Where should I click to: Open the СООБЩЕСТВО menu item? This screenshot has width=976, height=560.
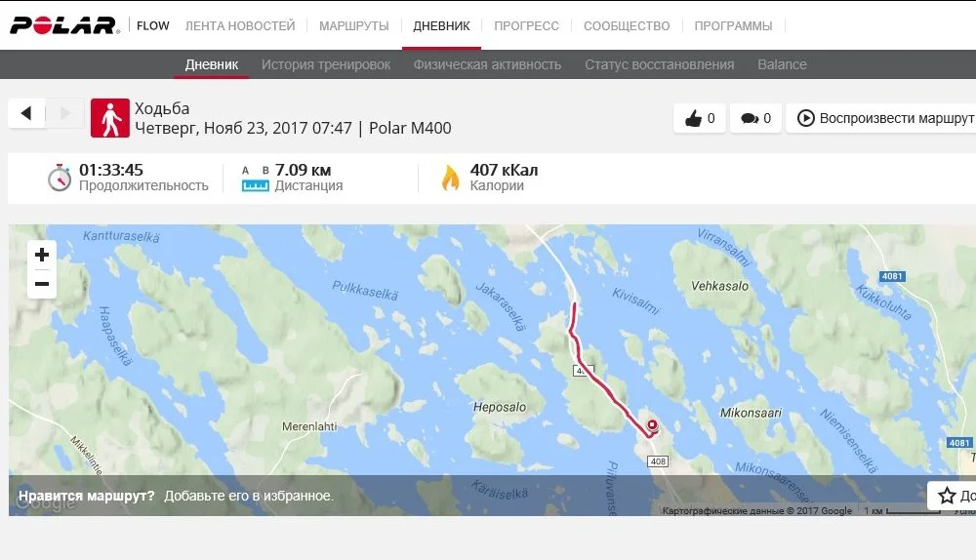coord(627,26)
